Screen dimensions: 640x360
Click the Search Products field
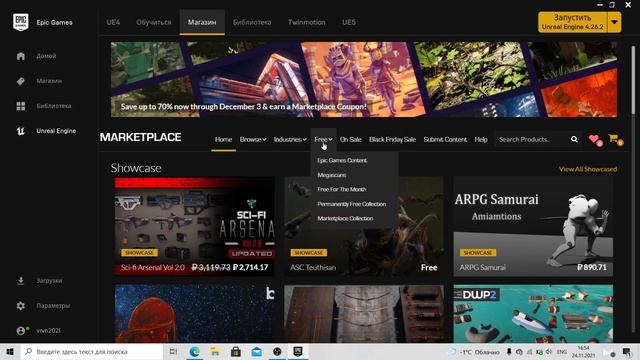pos(531,140)
